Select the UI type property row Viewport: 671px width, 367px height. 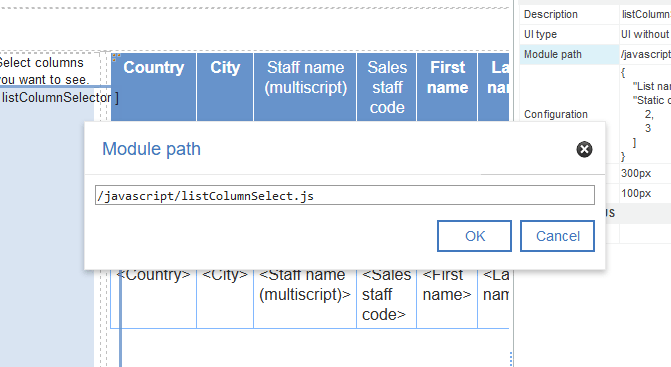595,34
